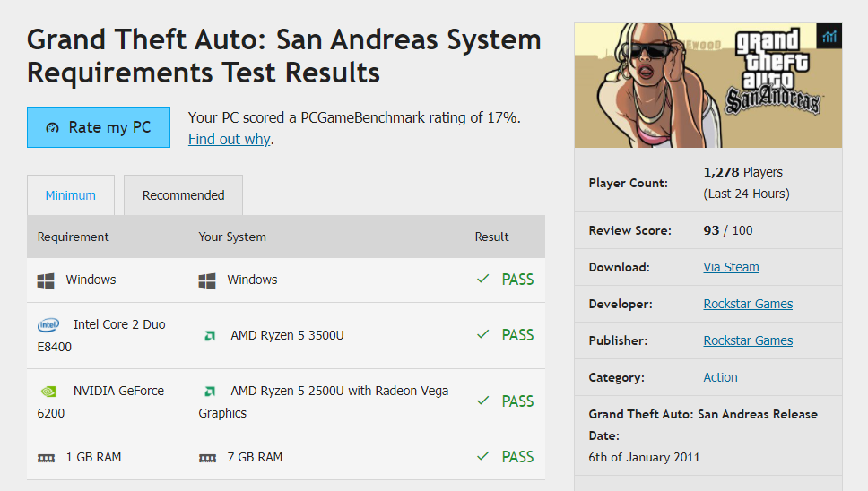Click the green checkmark in Windows row

pos(482,279)
